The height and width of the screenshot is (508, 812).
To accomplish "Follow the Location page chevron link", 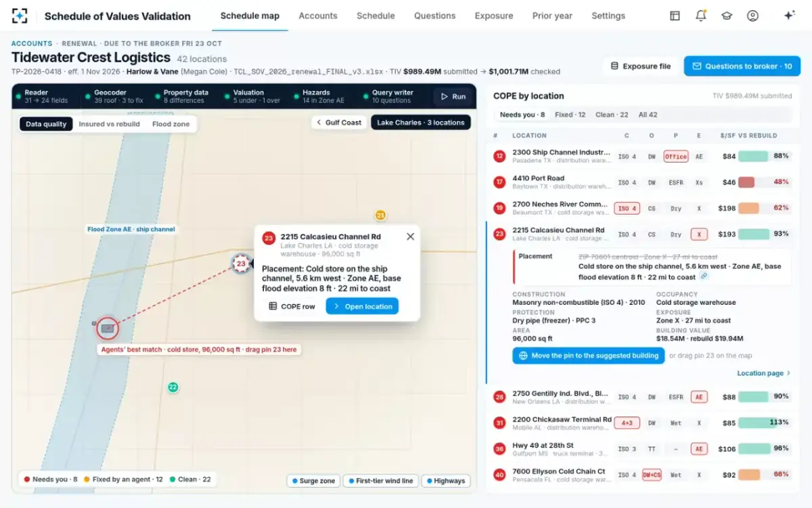I will pos(763,373).
